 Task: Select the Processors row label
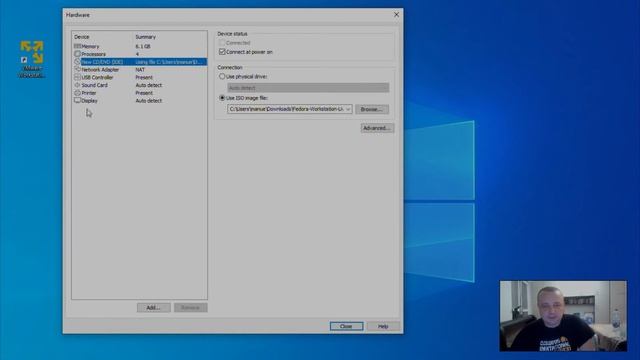(x=93, y=54)
